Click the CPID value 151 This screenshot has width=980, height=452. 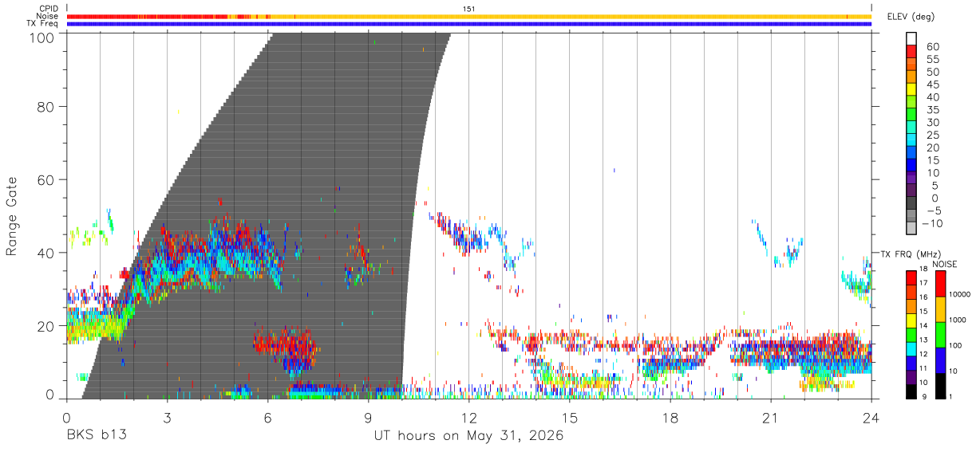[x=468, y=8]
